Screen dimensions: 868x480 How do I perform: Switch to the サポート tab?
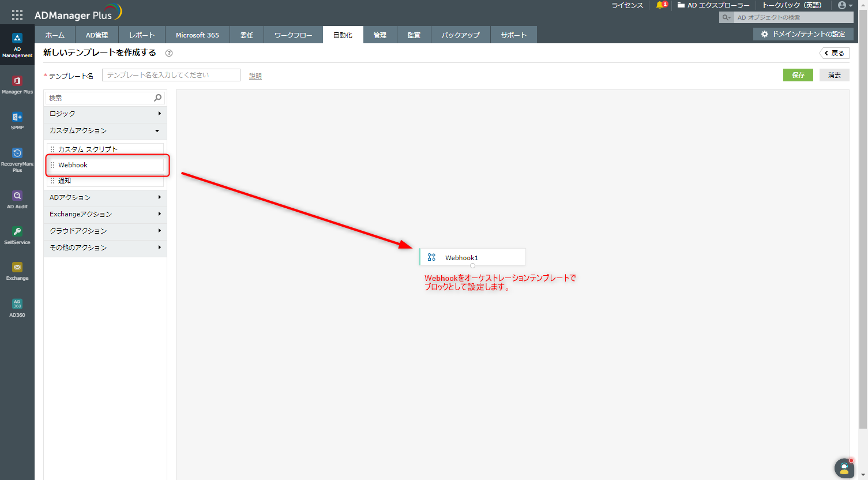tap(514, 35)
